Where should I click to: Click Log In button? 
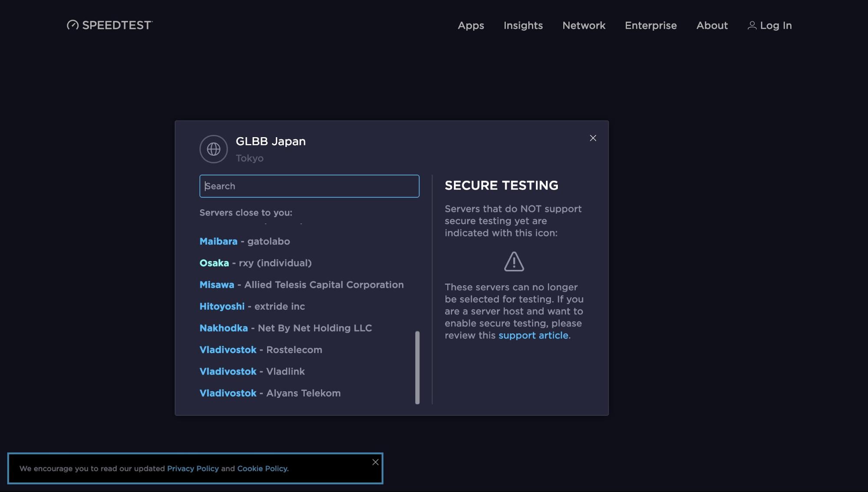pos(769,24)
